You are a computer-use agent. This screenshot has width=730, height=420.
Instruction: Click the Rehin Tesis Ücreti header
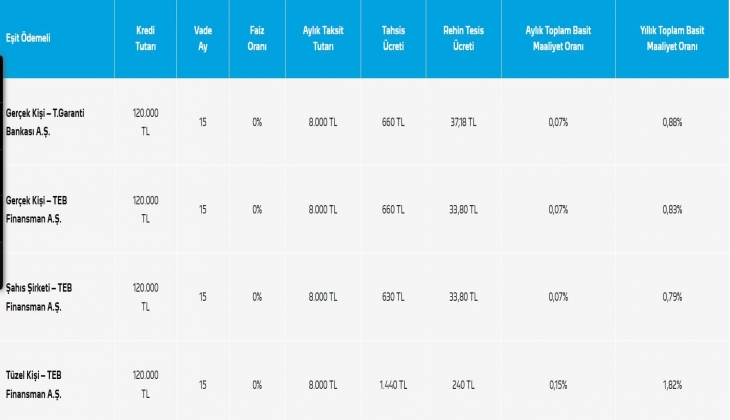click(462, 38)
